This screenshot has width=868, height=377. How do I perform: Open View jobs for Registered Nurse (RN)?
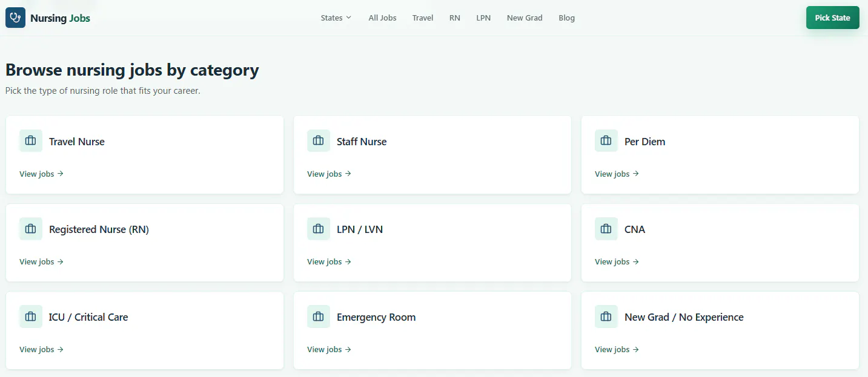[42, 261]
